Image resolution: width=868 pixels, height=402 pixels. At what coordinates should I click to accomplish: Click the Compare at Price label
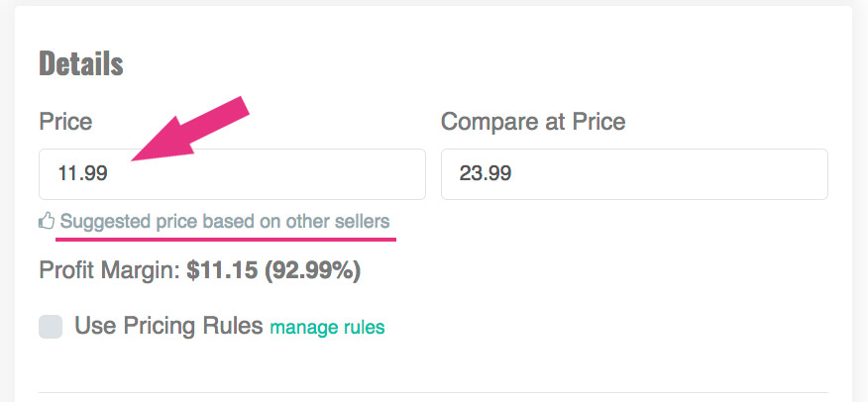pos(533,122)
